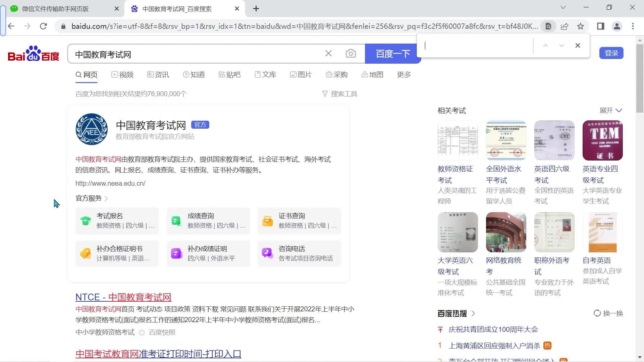Close the find bar
Screen dimensions: 644x362
(578, 46)
